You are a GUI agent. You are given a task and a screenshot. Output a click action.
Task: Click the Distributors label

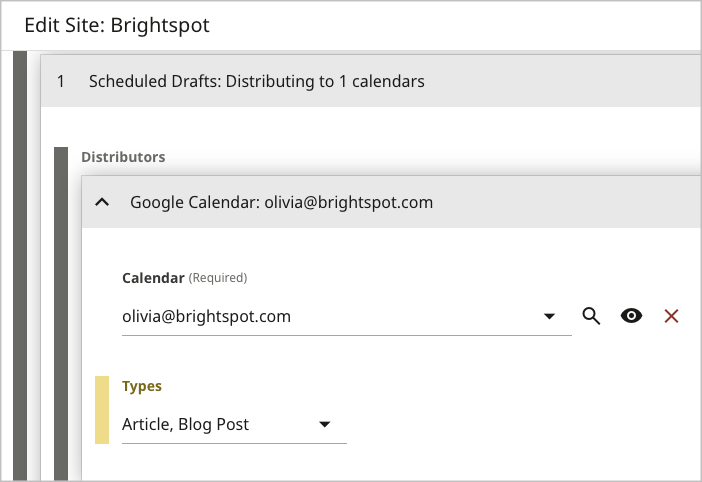click(123, 157)
